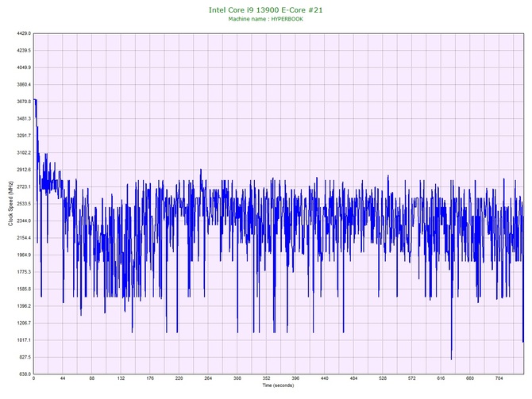Select the Clock Speed (MHz) axis label
This screenshot has width=532, height=399.
pyautogui.click(x=11, y=204)
